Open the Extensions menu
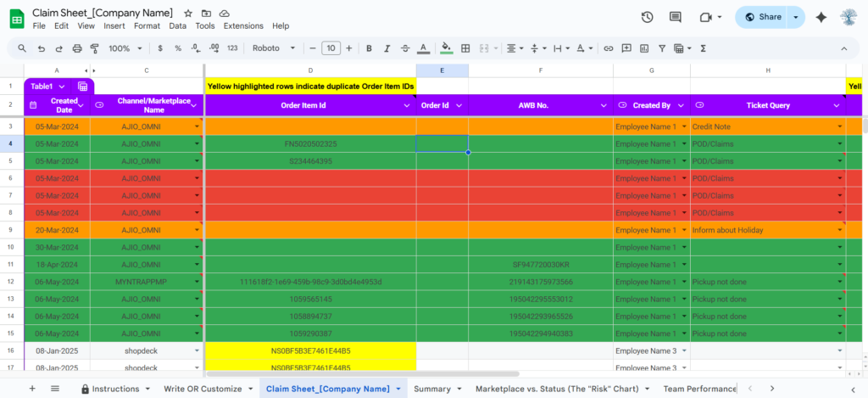Viewport: 868px width, 398px height. (242, 26)
